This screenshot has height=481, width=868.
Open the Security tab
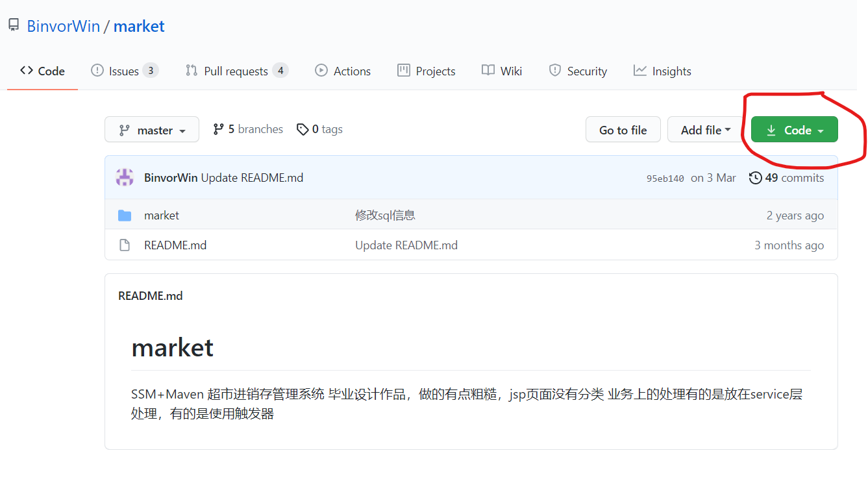(578, 71)
